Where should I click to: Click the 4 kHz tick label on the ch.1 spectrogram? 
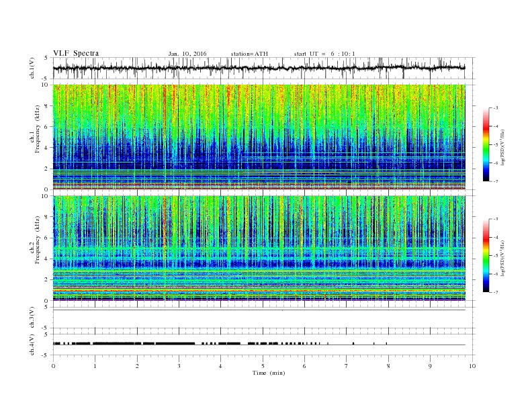click(x=47, y=148)
